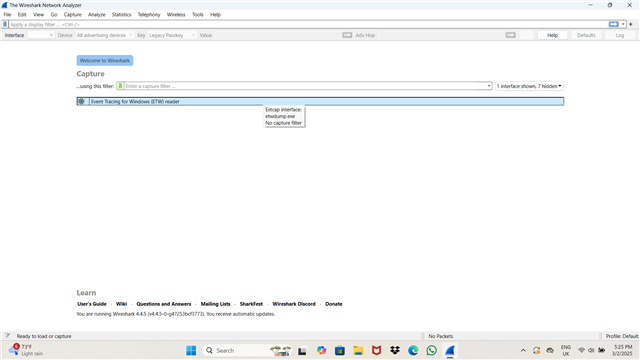
Task: Click the Defaults button
Action: (586, 35)
